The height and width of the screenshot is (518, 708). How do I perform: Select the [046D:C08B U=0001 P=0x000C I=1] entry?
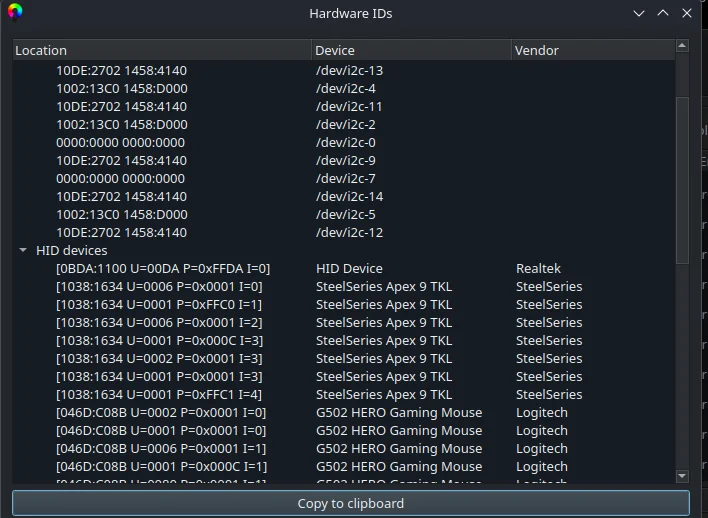pos(162,467)
